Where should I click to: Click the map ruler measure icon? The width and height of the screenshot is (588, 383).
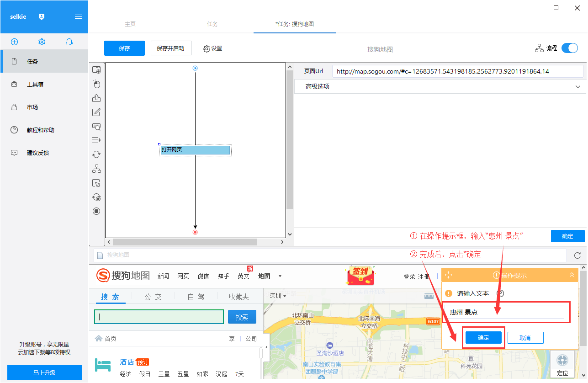(x=429, y=296)
